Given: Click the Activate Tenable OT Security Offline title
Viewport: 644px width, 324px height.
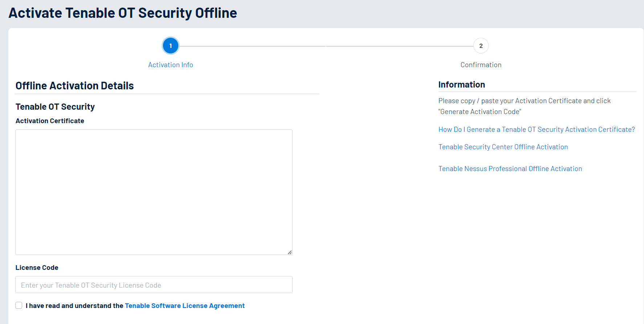Looking at the screenshot, I should 123,13.
